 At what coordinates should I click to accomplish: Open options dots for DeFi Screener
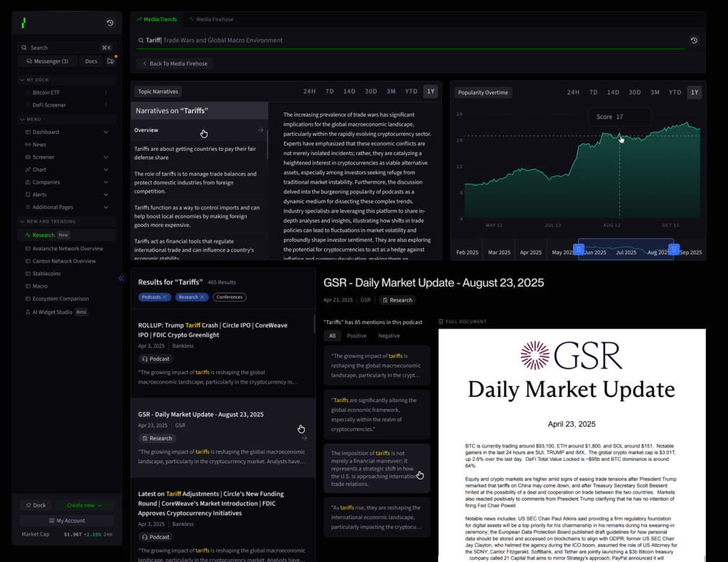click(x=106, y=105)
